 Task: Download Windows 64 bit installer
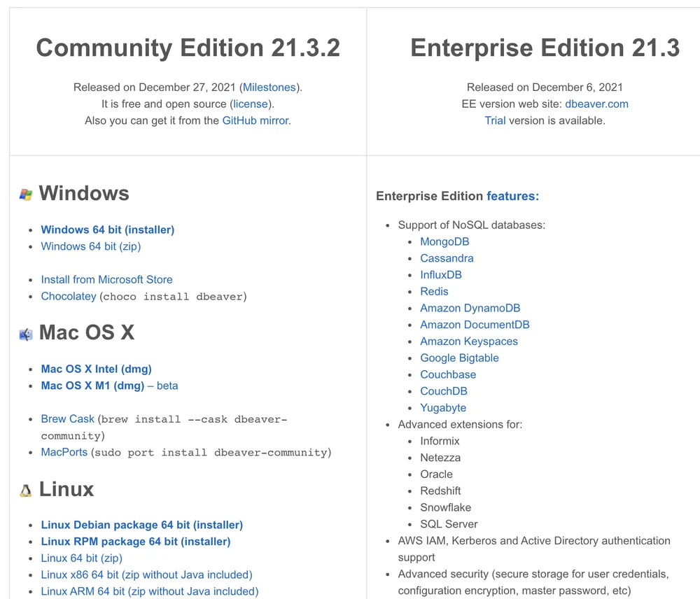click(108, 230)
